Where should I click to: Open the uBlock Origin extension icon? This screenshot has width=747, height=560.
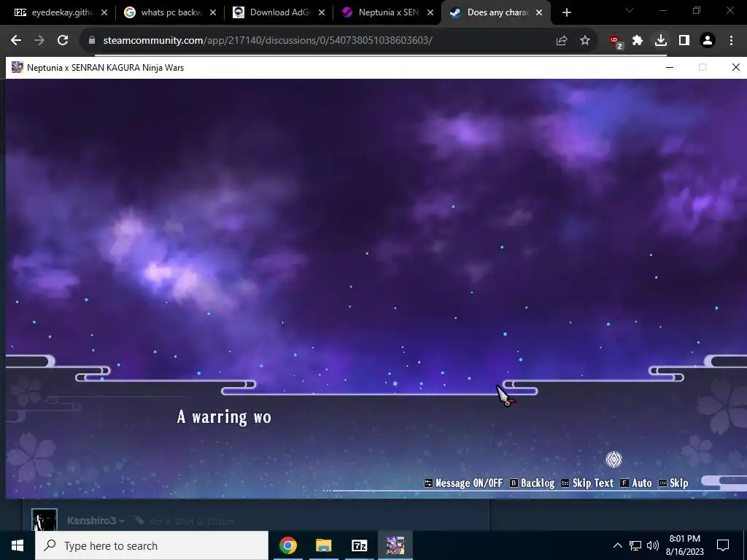[x=616, y=41]
